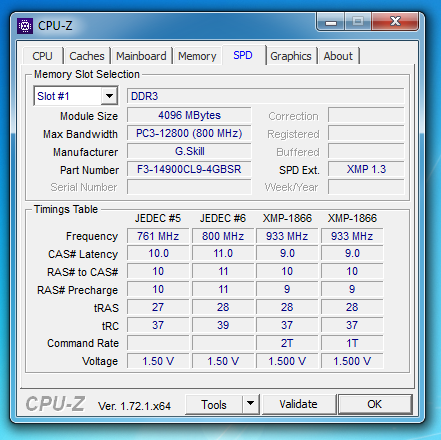Click the Slot #1 combo box text

53,96
